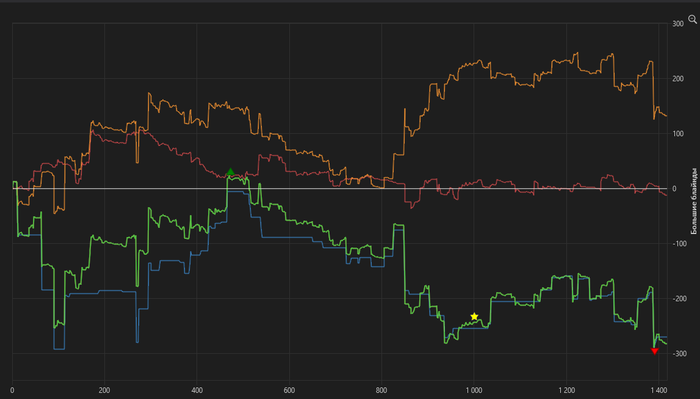This screenshot has width=700, height=399.
Task: Select the green up-triangle peak marker
Action: pos(230,172)
